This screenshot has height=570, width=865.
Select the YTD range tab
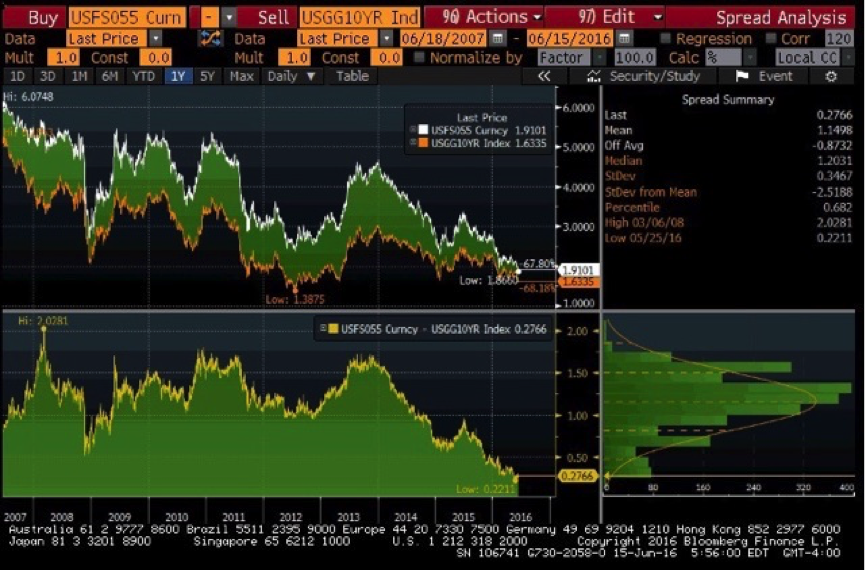click(143, 76)
